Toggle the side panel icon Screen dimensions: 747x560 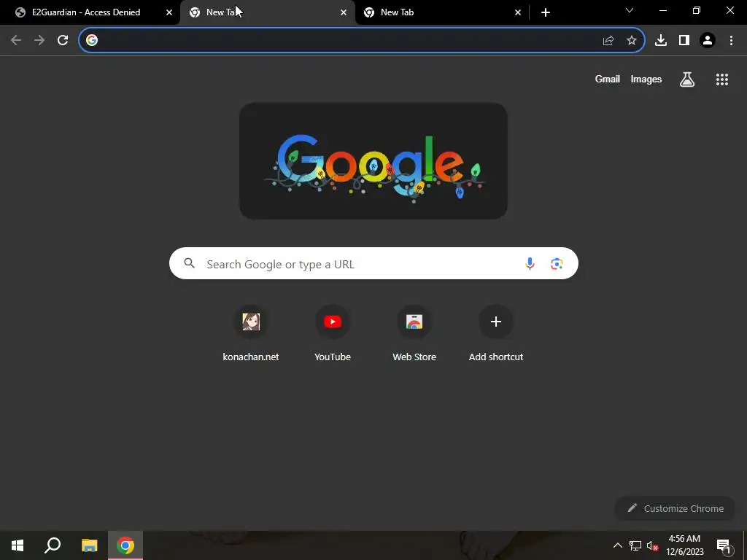point(684,41)
